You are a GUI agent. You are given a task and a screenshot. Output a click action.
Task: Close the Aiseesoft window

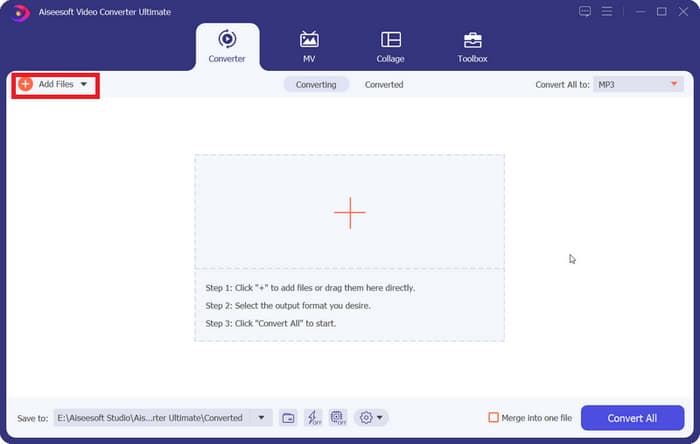point(683,12)
